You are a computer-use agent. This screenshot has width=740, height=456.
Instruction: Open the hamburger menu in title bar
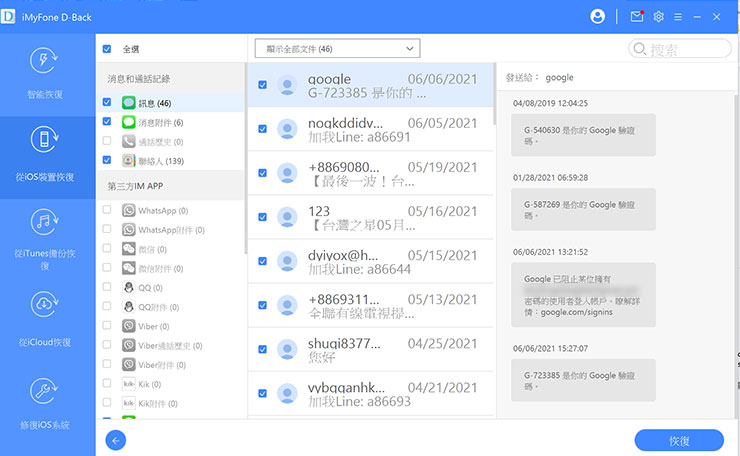click(x=678, y=16)
